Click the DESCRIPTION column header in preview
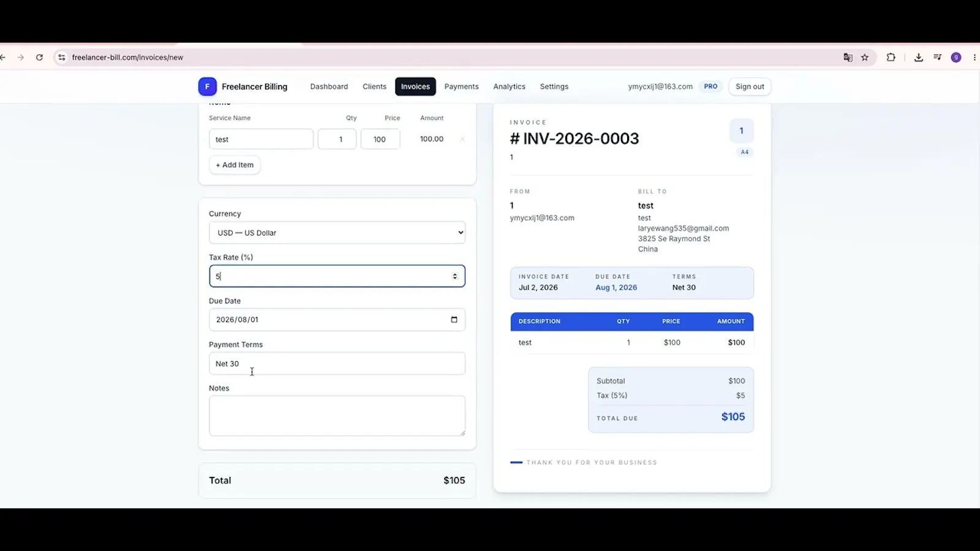Image resolution: width=980 pixels, height=551 pixels. pyautogui.click(x=540, y=321)
